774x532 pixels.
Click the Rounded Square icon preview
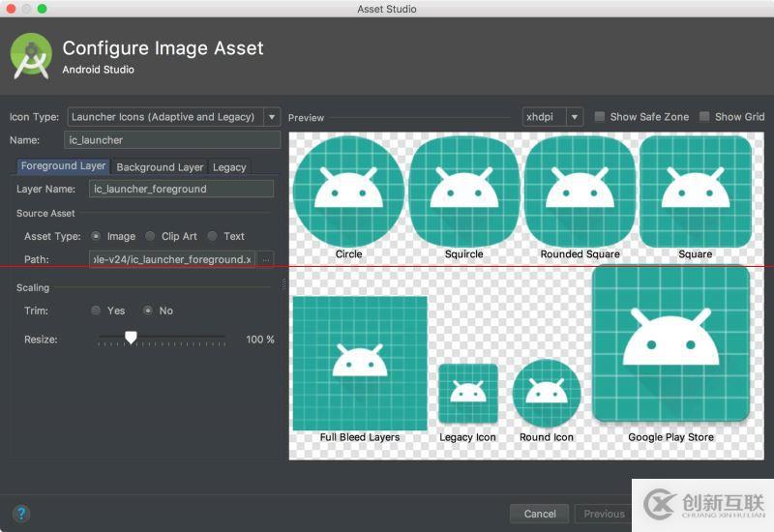coord(580,191)
